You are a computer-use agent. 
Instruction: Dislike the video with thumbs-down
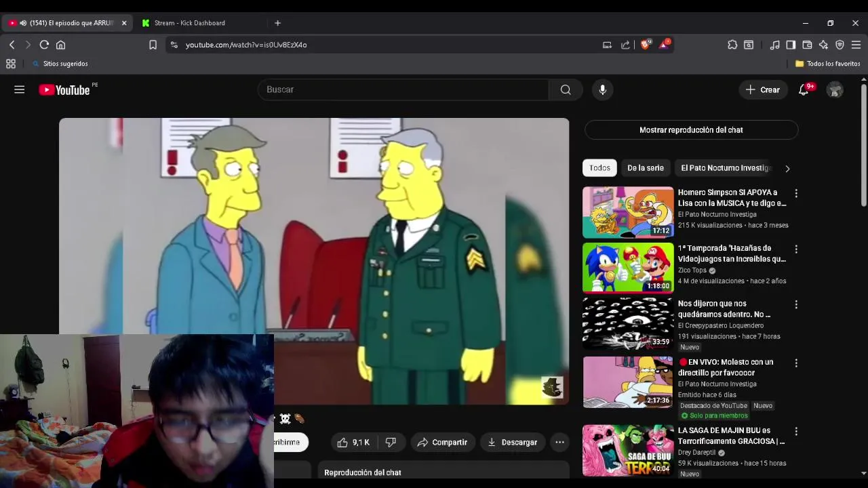click(391, 442)
